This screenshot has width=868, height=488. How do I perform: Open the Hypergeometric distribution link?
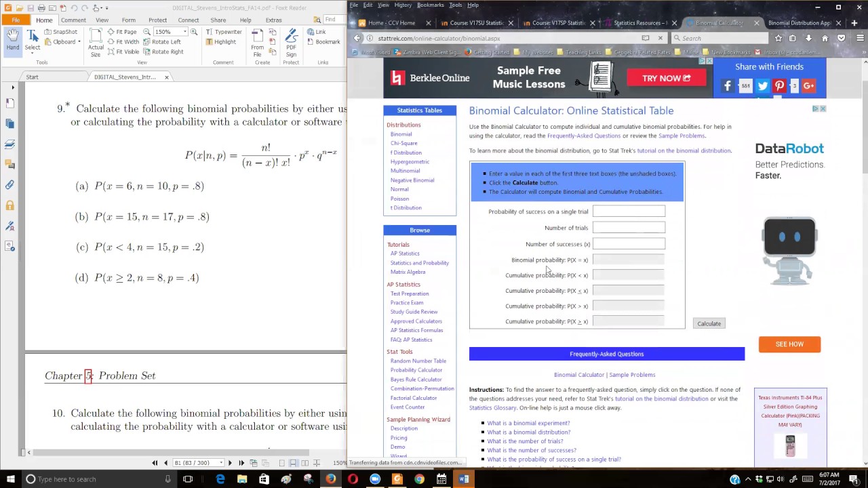point(410,162)
